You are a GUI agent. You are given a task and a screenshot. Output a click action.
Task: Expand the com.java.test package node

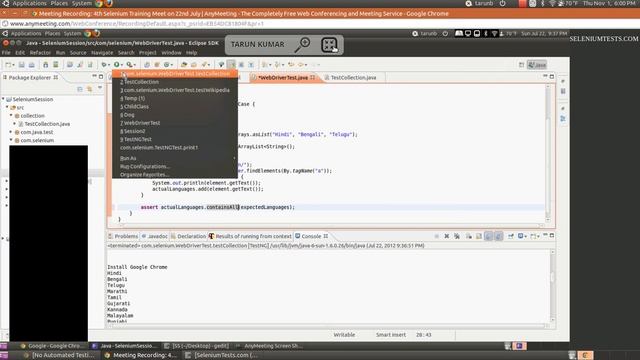pyautogui.click(x=11, y=132)
